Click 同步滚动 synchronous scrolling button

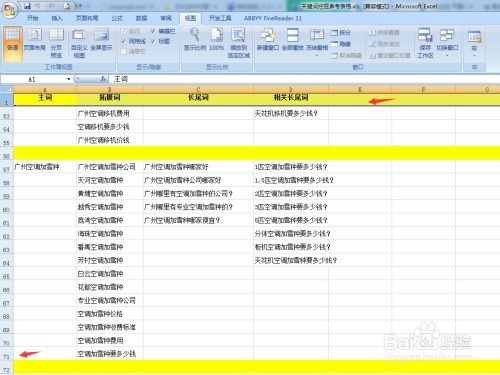click(384, 44)
